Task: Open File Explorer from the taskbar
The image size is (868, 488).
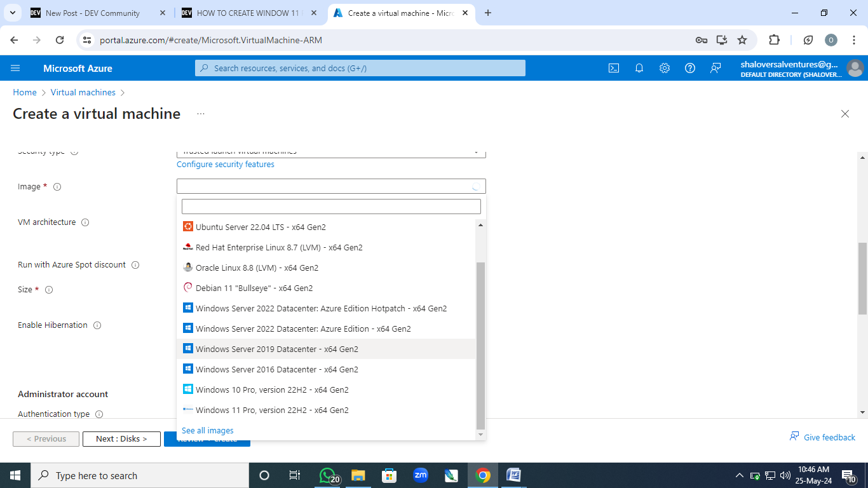Action: [358, 475]
